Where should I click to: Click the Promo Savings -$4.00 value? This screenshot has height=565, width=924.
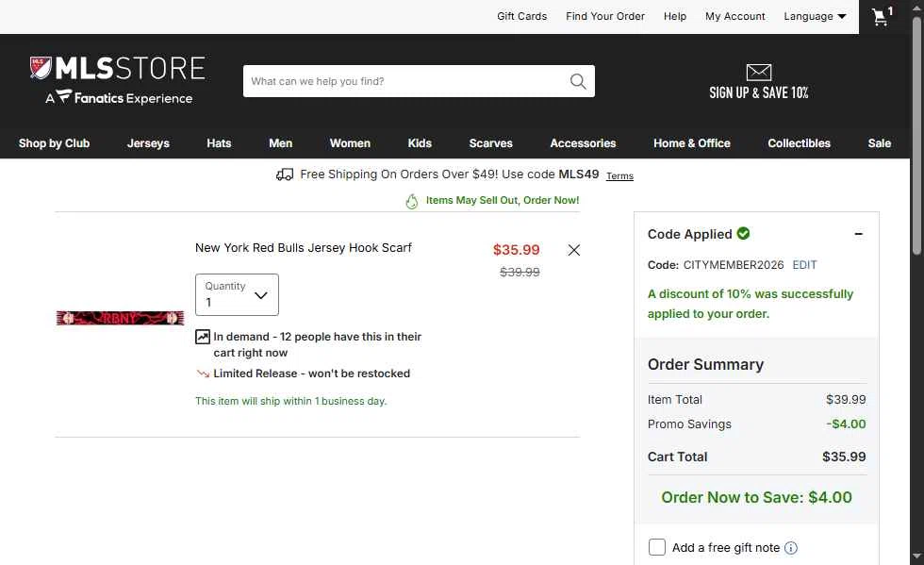[846, 424]
